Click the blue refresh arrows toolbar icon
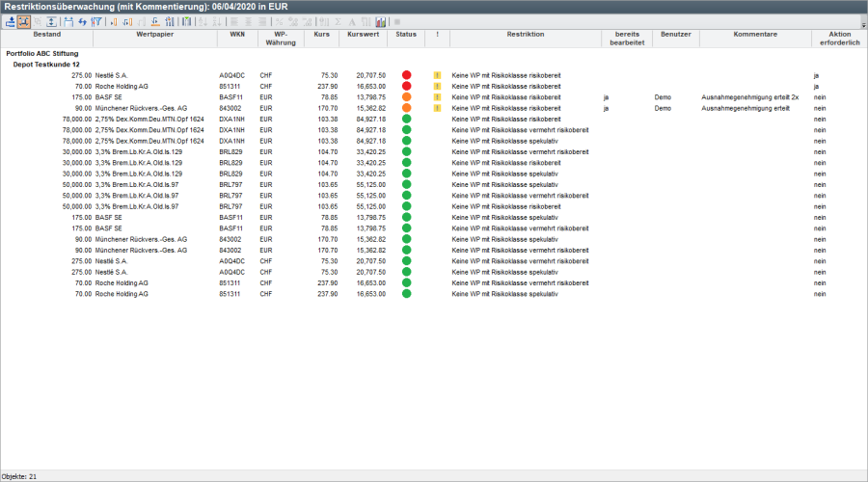868x482 pixels. point(82,21)
